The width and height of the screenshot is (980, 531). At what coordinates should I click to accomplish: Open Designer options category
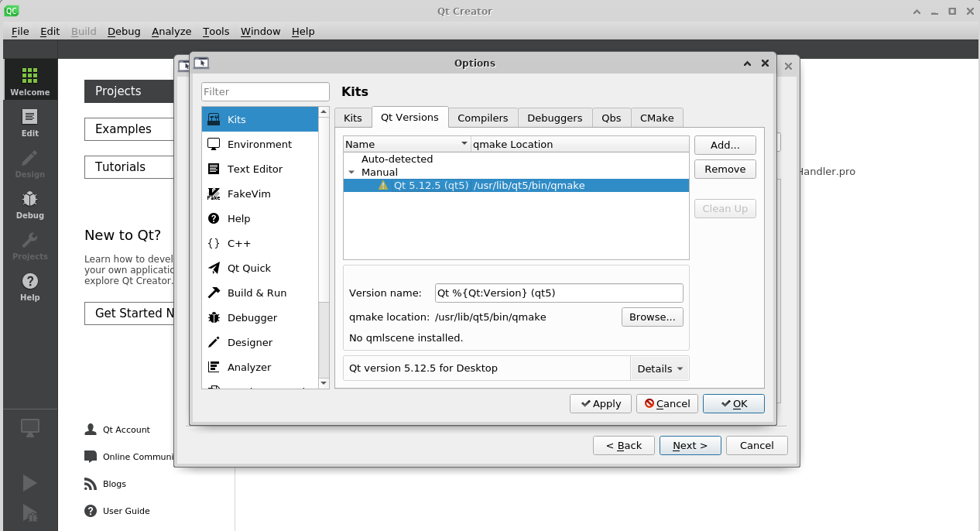[260, 342]
